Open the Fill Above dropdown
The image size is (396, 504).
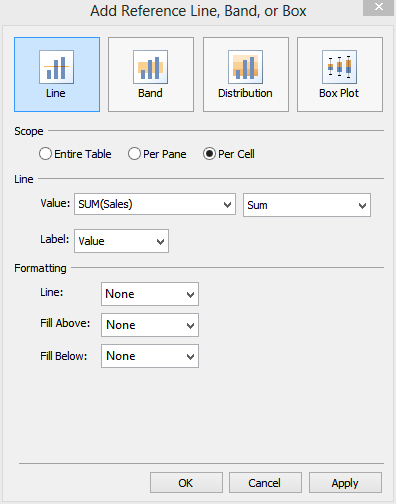pyautogui.click(x=150, y=325)
